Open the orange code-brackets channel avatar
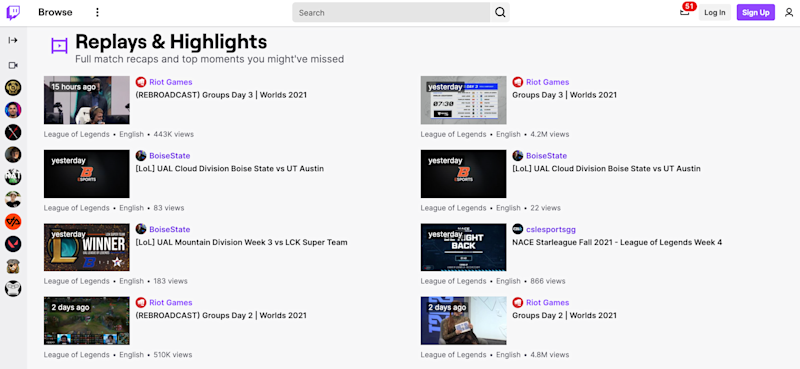Viewport: 800px width, 369px height. pos(13,222)
